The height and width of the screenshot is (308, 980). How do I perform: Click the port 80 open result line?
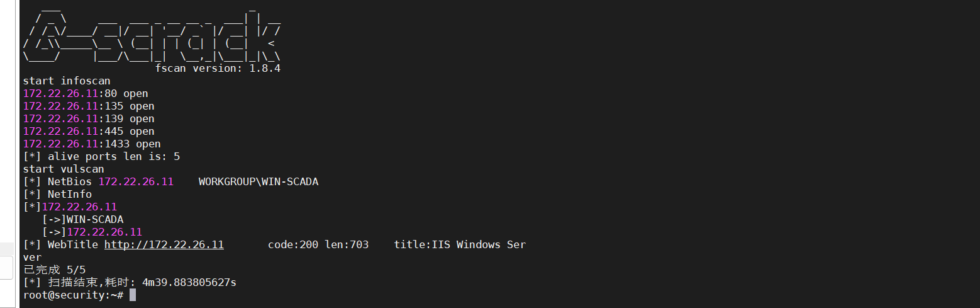pyautogui.click(x=85, y=93)
